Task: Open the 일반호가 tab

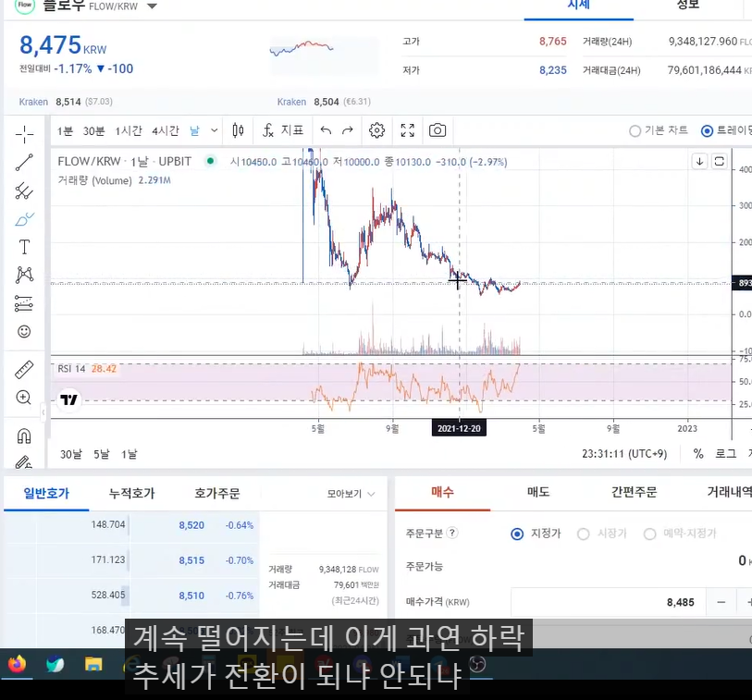Action: pyautogui.click(x=46, y=493)
